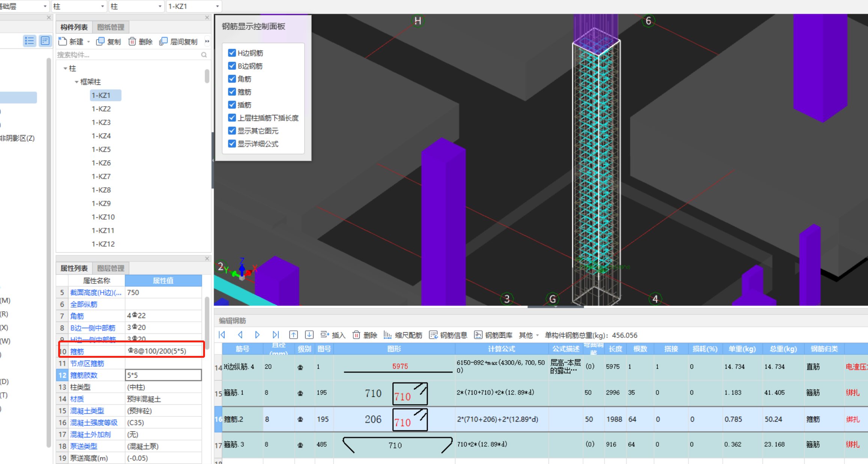Open the 混凝土强度等级 property link
The width and height of the screenshot is (868, 464).
[94, 423]
